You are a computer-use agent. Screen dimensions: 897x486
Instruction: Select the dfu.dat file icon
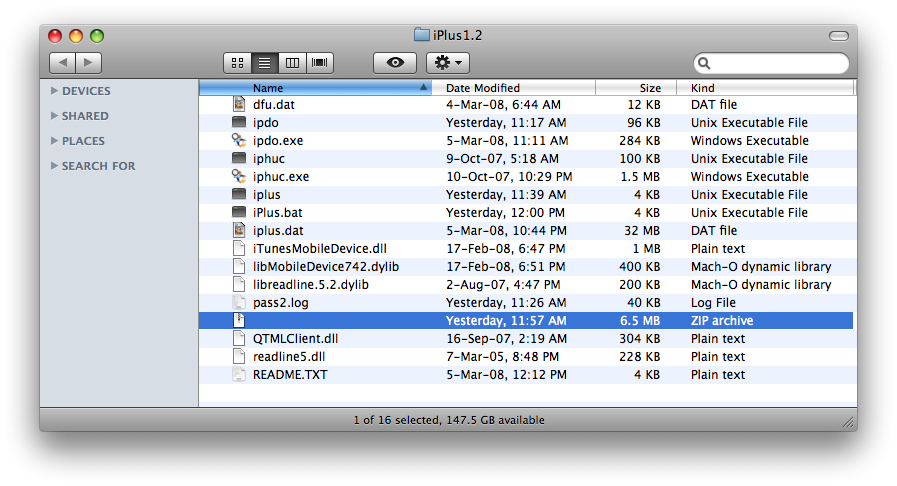239,105
